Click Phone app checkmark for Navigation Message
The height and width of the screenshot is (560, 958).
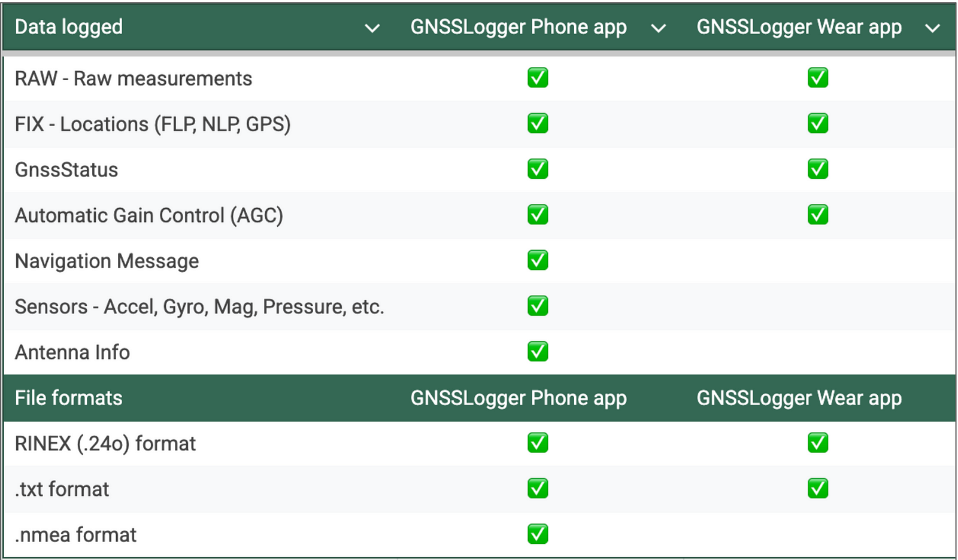[538, 260]
